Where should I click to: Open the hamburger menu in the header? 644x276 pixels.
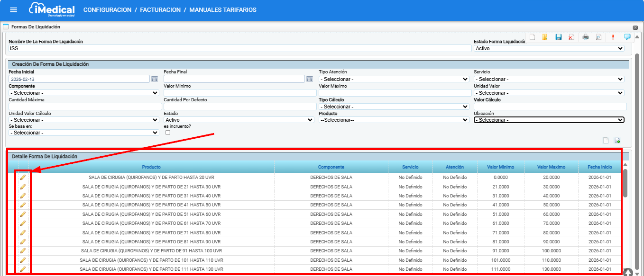pos(13,10)
